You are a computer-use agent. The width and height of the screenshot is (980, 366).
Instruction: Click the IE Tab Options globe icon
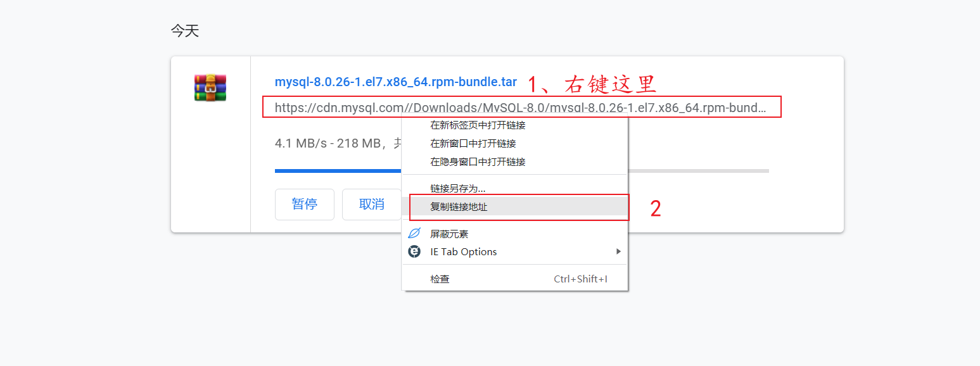pos(415,251)
